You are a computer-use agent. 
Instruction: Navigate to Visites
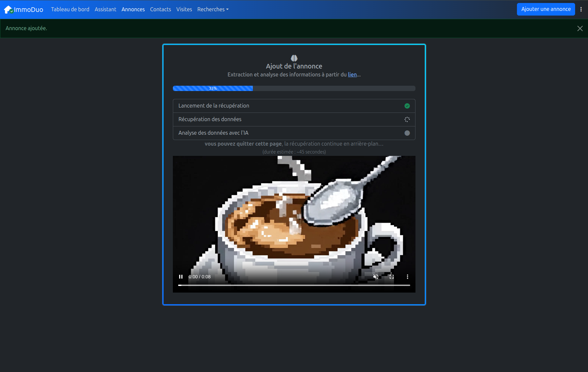(x=184, y=9)
